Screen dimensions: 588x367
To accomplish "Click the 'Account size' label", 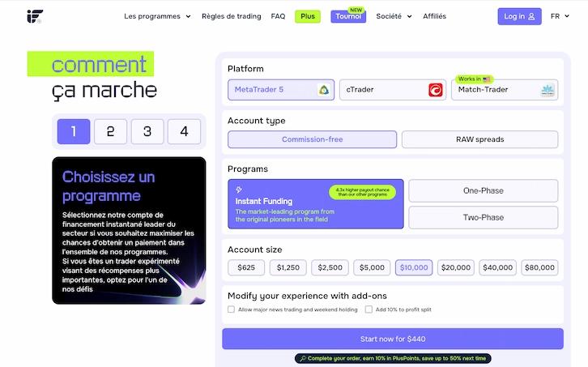I will click(254, 250).
